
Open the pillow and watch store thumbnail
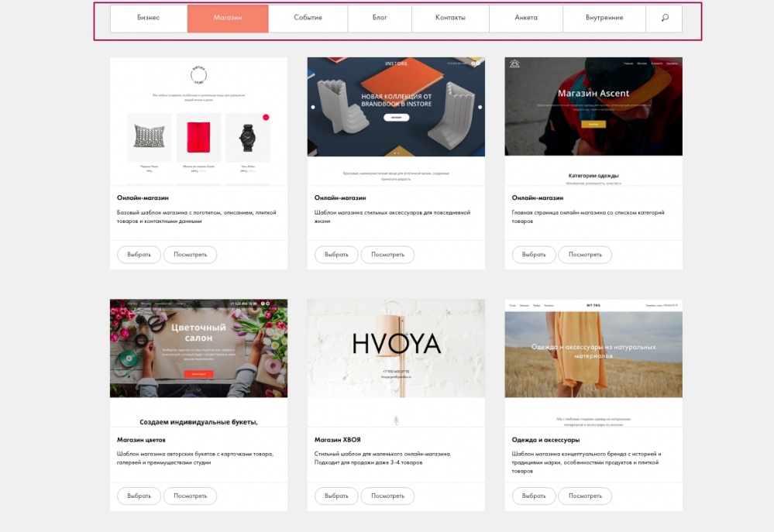[x=198, y=122]
